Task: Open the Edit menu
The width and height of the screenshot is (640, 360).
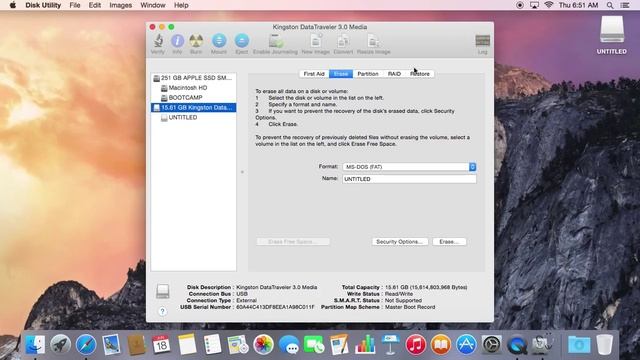Action: tap(95, 5)
